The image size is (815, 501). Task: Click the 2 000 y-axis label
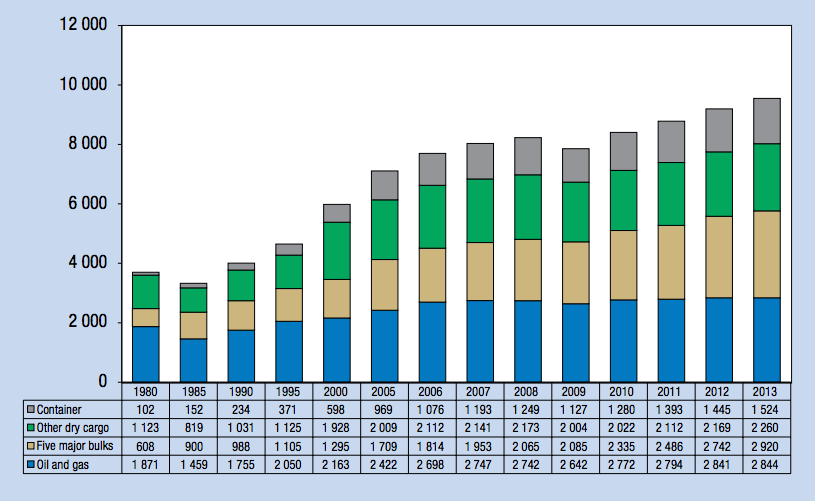coord(87,322)
